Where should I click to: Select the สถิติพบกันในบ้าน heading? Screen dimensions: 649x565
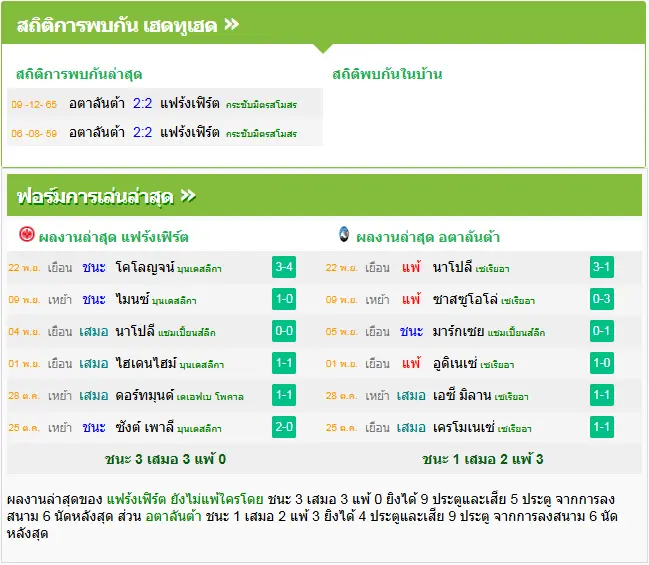pyautogui.click(x=387, y=75)
